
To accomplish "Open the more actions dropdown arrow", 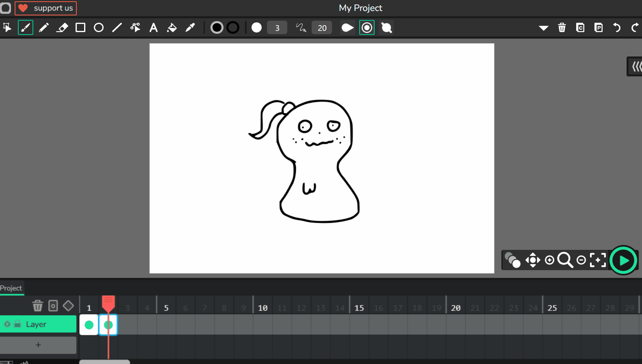I will pyautogui.click(x=543, y=28).
